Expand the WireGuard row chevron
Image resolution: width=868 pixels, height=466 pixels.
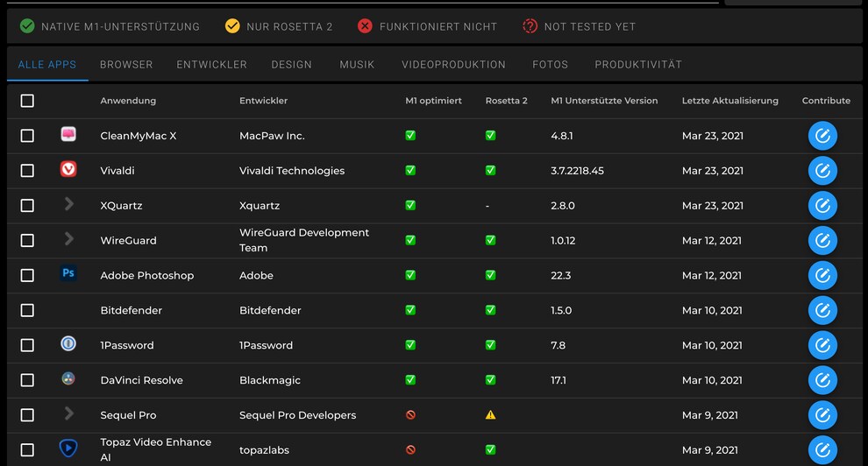click(68, 239)
